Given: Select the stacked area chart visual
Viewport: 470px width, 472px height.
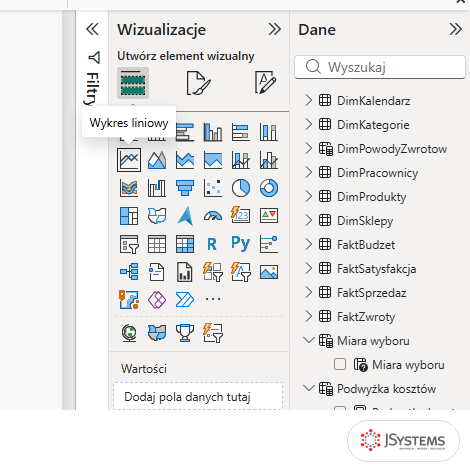Looking at the screenshot, I should coord(185,160).
